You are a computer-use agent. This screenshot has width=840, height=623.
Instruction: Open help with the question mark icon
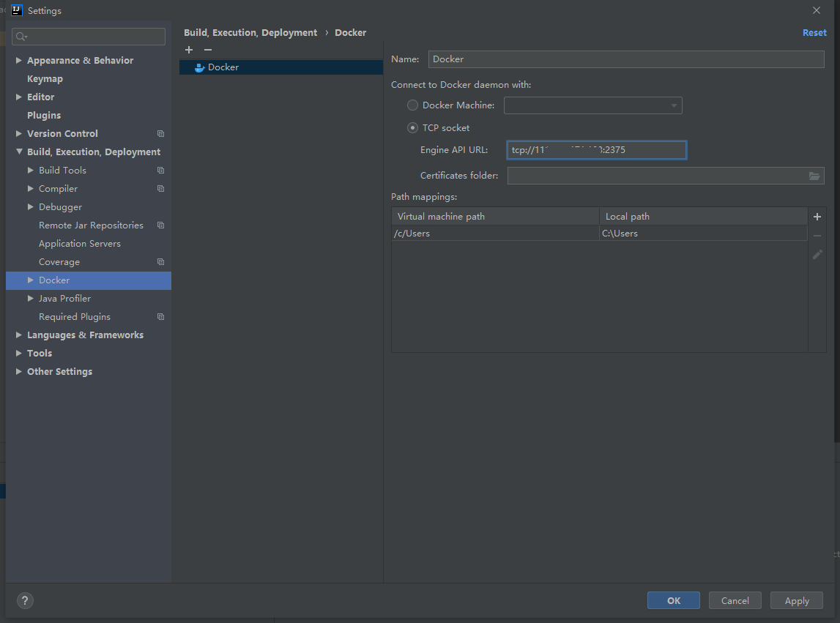(24, 600)
